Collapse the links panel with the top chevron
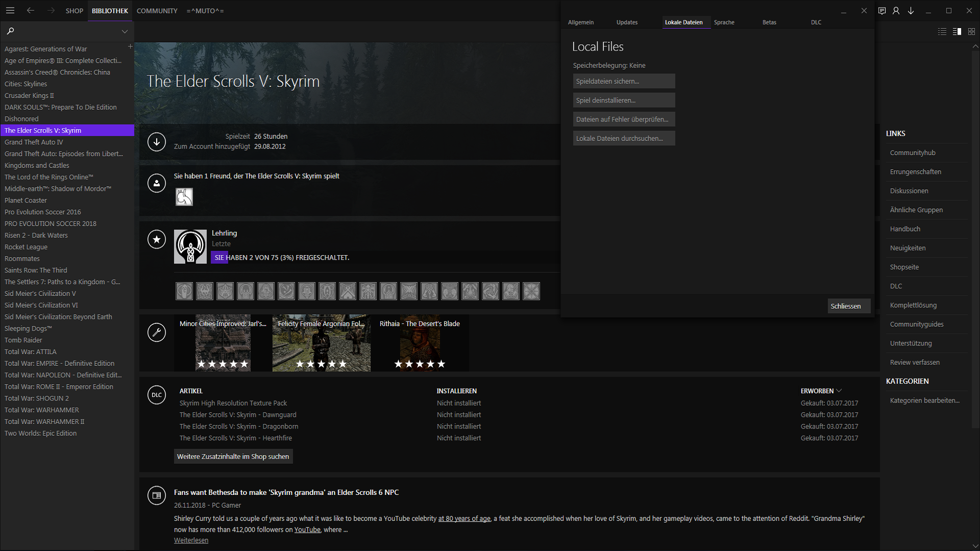 click(975, 46)
